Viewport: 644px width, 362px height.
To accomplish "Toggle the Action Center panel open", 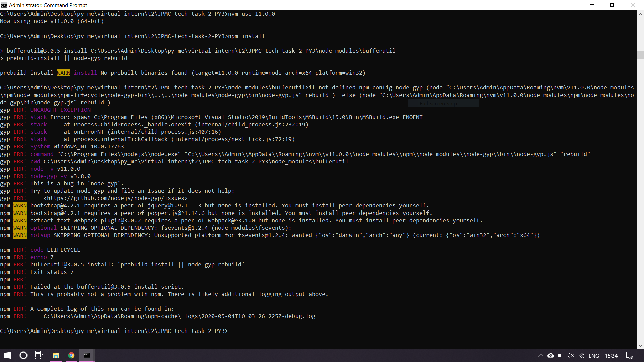I will [x=629, y=355].
